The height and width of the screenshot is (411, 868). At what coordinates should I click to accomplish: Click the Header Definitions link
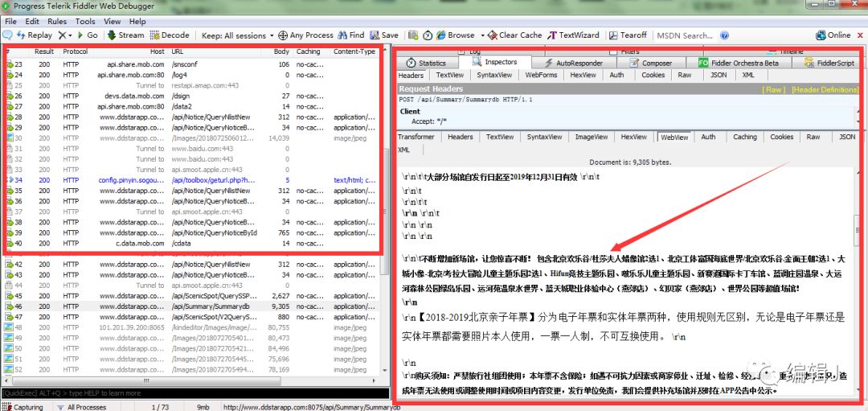click(825, 89)
